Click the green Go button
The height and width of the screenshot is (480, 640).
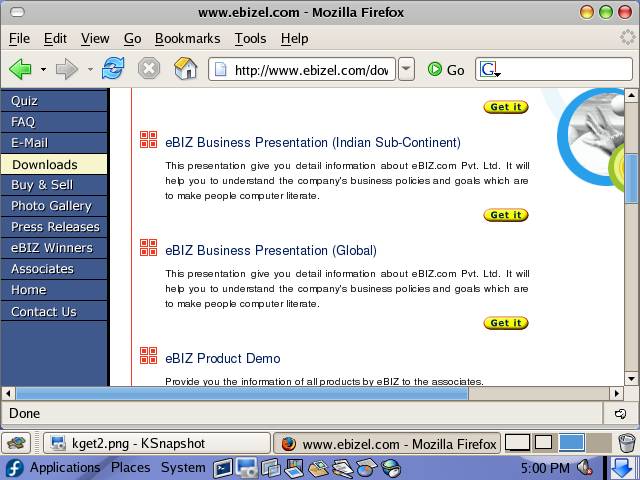pyautogui.click(x=446, y=69)
